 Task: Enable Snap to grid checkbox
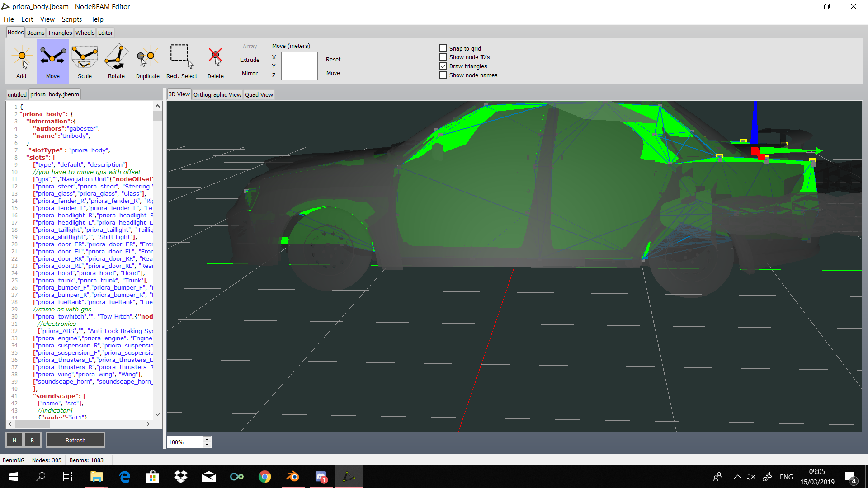tap(443, 48)
